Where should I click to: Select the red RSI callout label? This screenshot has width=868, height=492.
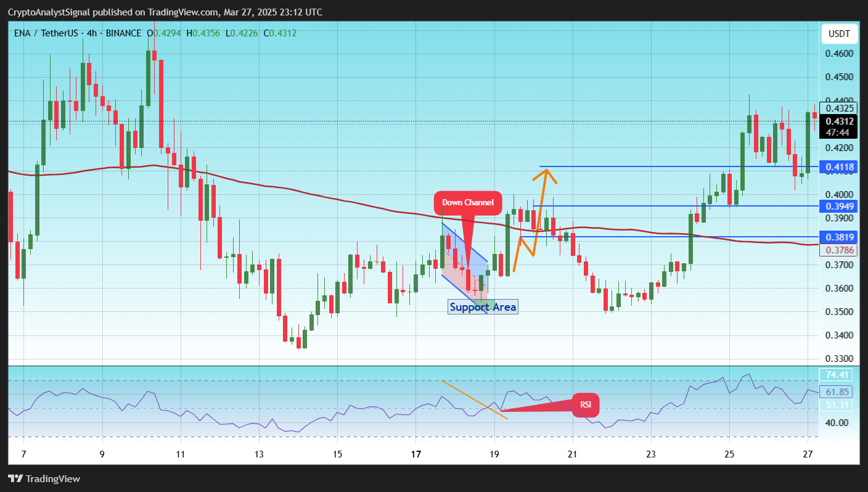tap(586, 405)
